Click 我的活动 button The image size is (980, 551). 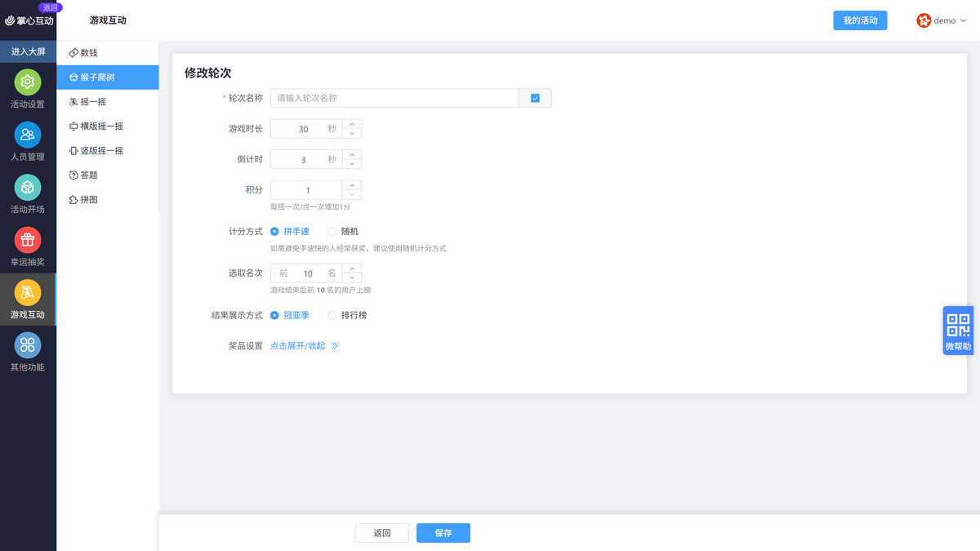point(860,20)
